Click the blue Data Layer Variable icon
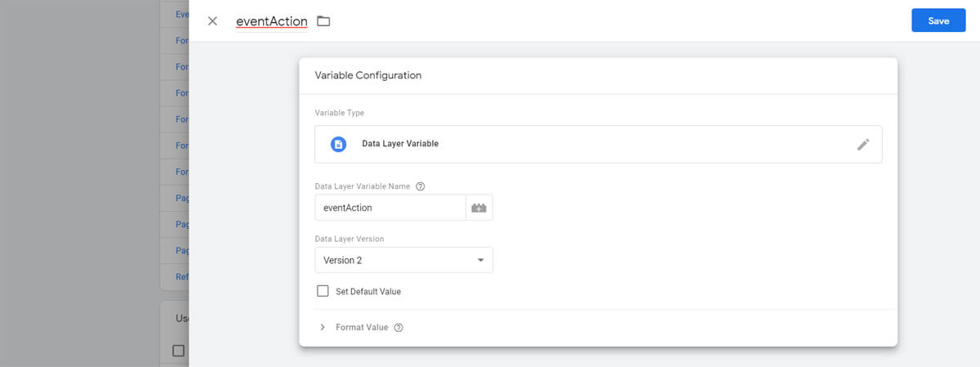 coord(338,144)
